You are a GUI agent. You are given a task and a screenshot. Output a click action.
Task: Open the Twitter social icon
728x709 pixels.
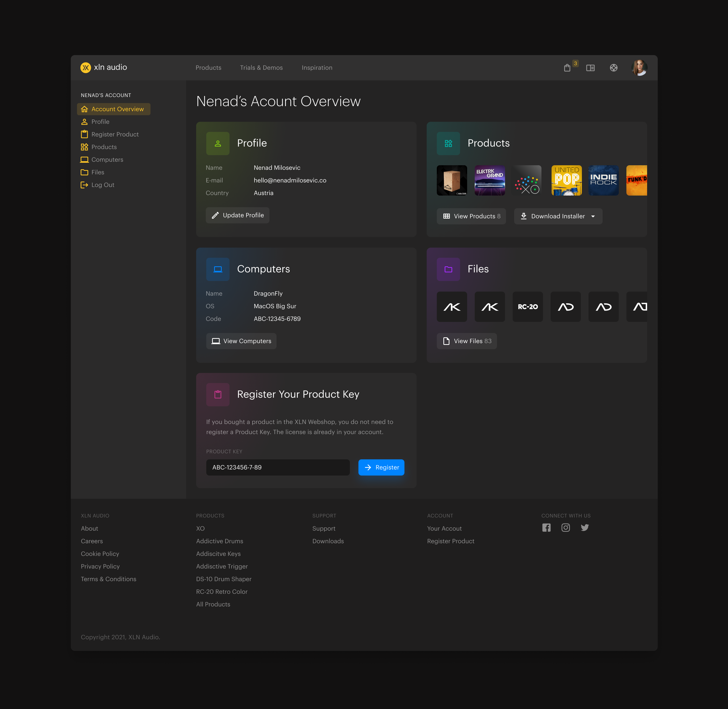585,528
